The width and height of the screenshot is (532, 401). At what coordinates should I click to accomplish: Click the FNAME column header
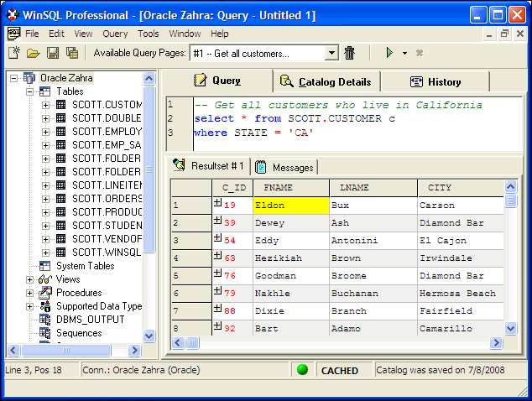[x=291, y=188]
